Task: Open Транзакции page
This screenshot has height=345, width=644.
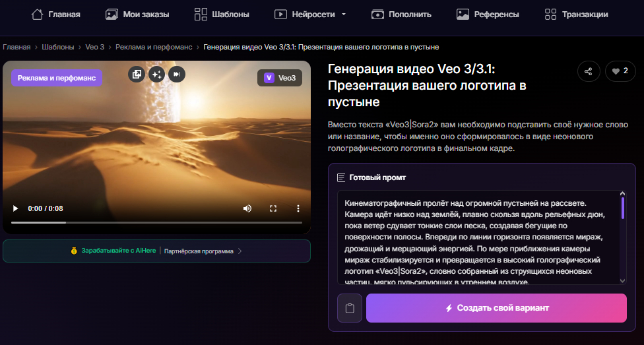Action: (576, 15)
